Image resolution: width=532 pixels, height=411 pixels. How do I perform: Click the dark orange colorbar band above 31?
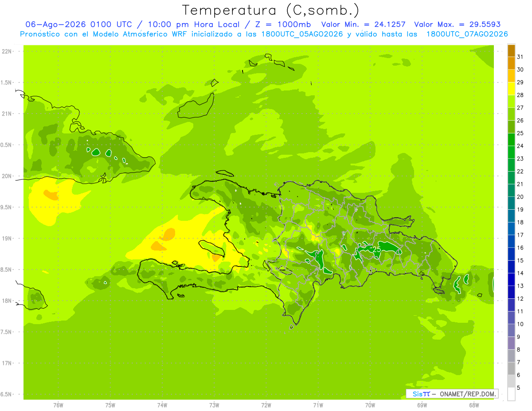point(511,51)
